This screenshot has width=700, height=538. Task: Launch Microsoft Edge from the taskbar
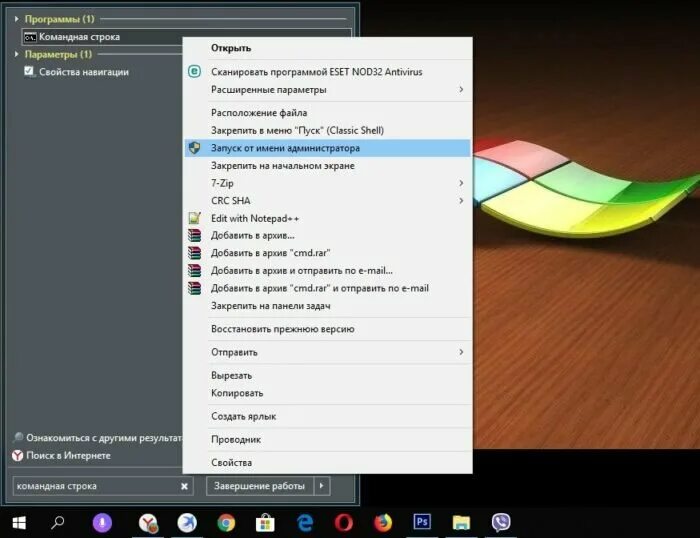305,522
